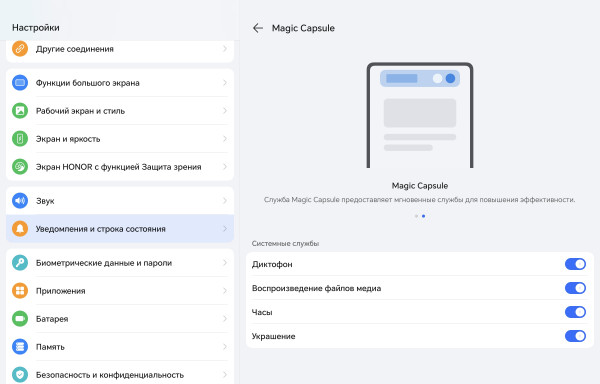
Task: Open Звук settings
Action: tap(120, 201)
